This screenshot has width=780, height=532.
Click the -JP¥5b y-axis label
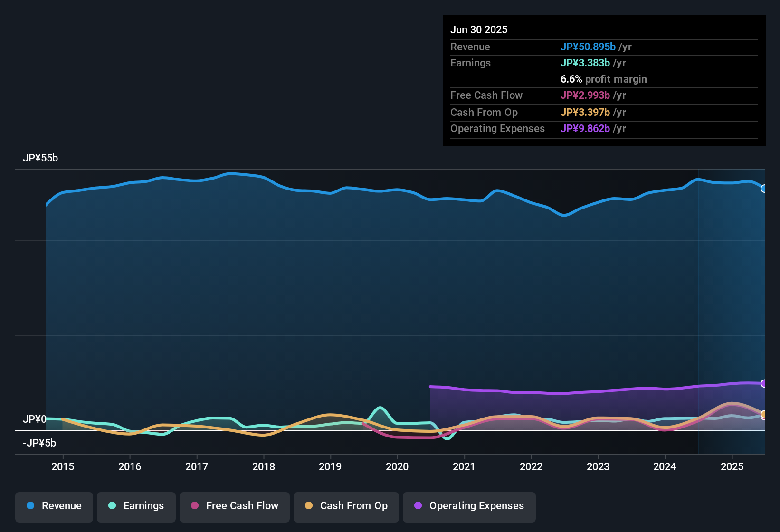click(39, 443)
